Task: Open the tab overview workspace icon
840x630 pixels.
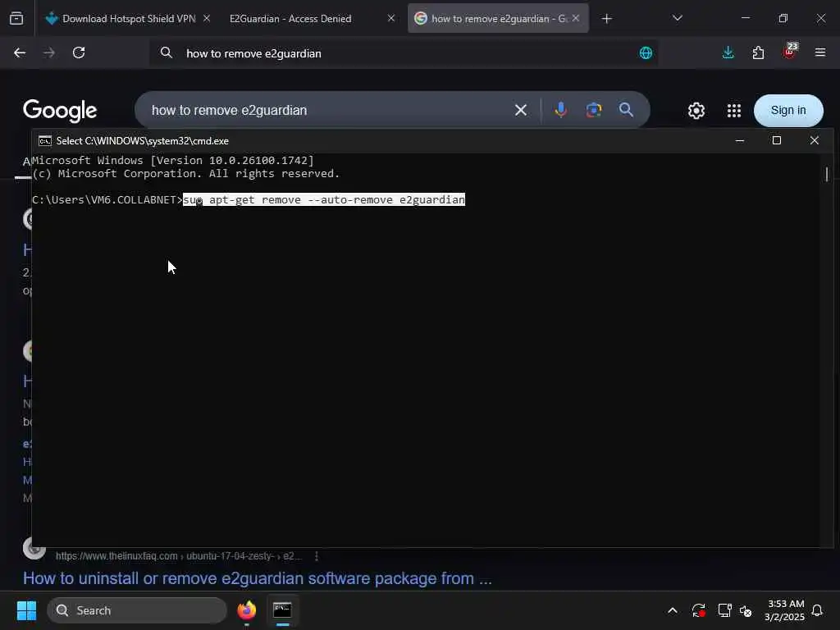Action: point(16,19)
